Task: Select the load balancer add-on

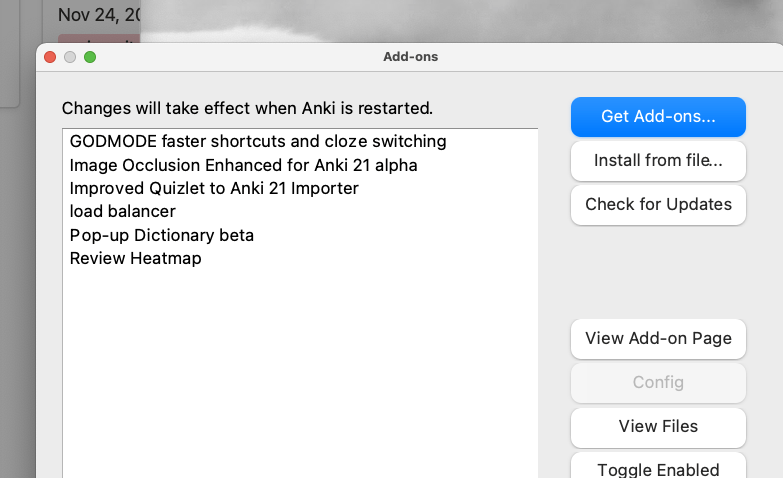Action: [123, 211]
